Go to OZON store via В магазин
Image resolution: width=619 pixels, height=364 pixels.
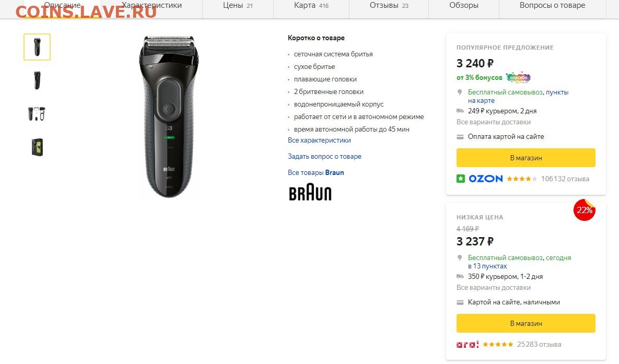526,158
